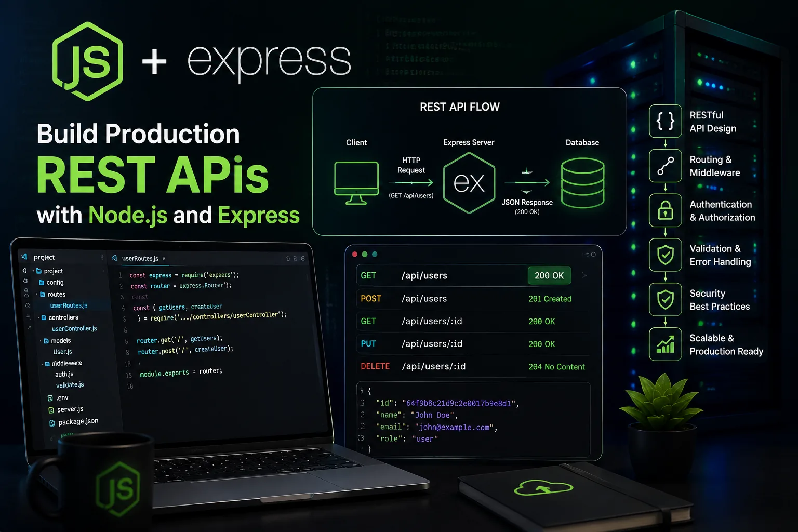Click the 'REST API FLOW' heading
The height and width of the screenshot is (532, 798).
(460, 107)
